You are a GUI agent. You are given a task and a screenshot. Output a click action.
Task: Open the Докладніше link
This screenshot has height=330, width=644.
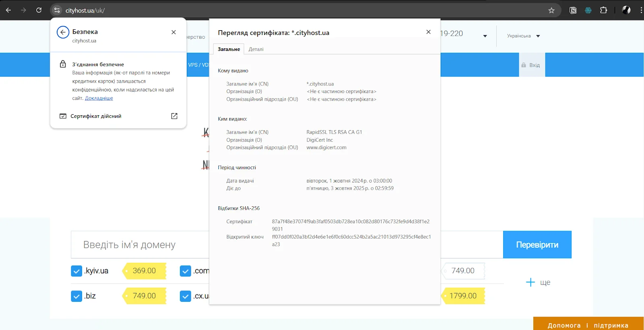(99, 98)
